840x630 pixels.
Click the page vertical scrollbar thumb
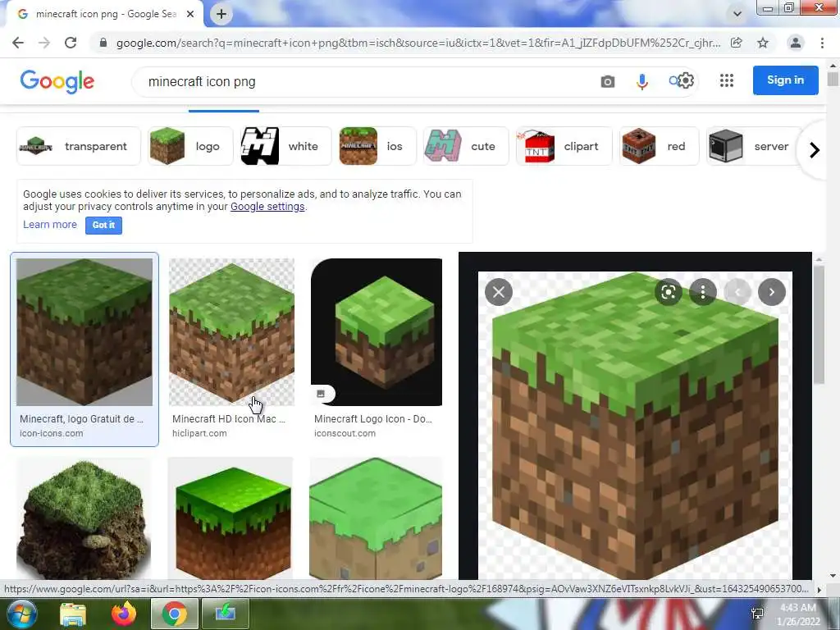tap(833, 78)
